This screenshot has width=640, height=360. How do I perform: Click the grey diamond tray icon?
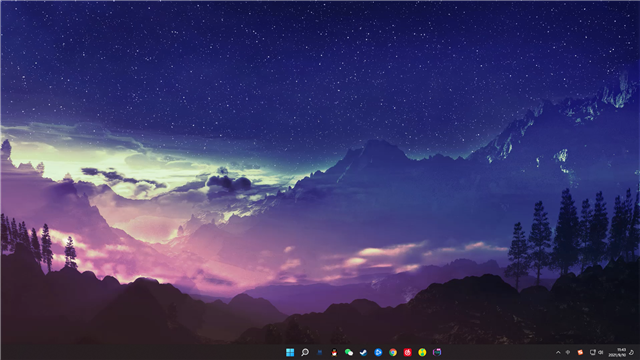[x=568, y=352]
